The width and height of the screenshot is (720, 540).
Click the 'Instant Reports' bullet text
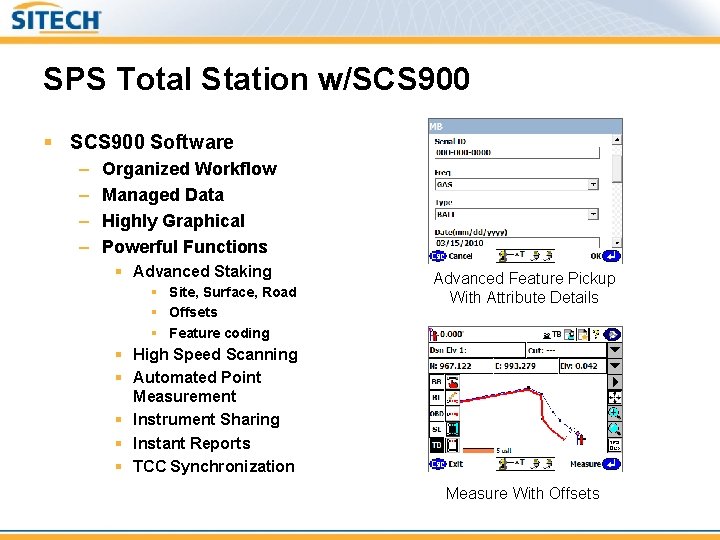[191, 443]
